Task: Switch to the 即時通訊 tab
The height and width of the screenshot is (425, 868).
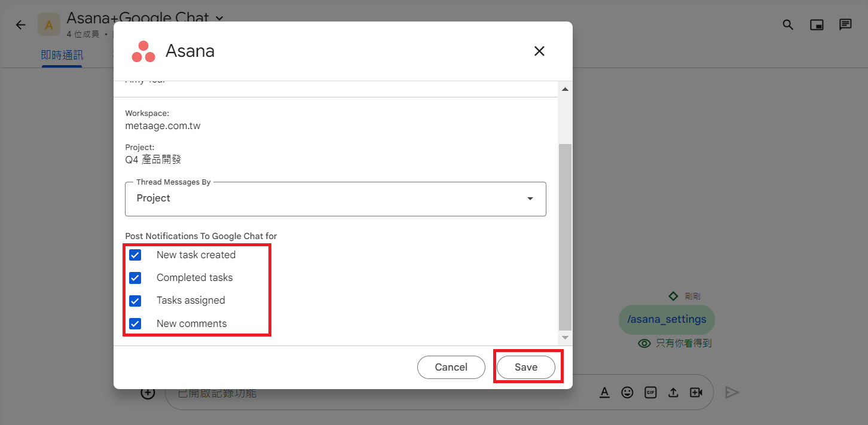Action: click(x=62, y=55)
